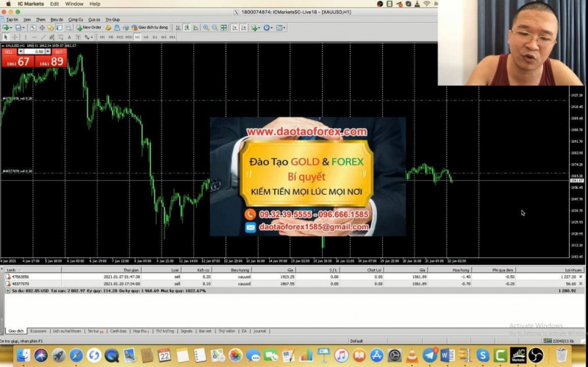Open the indicators list dropdown
588x367 pixels.
click(x=255, y=28)
